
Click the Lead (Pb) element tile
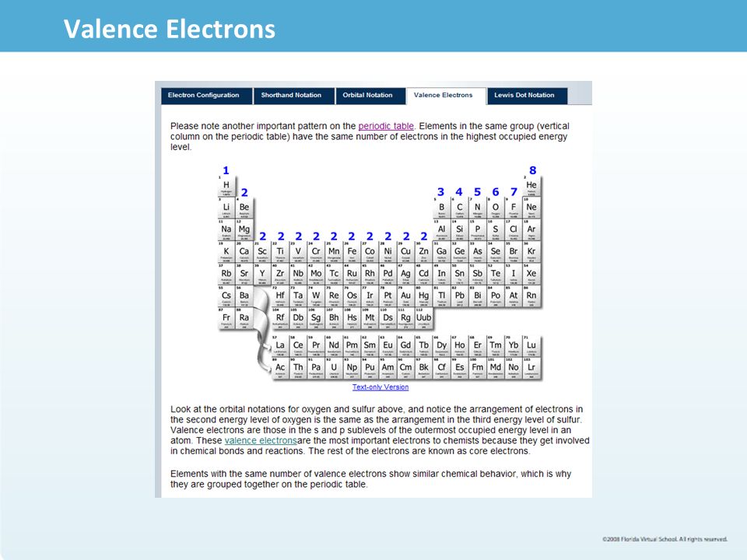[x=460, y=296]
